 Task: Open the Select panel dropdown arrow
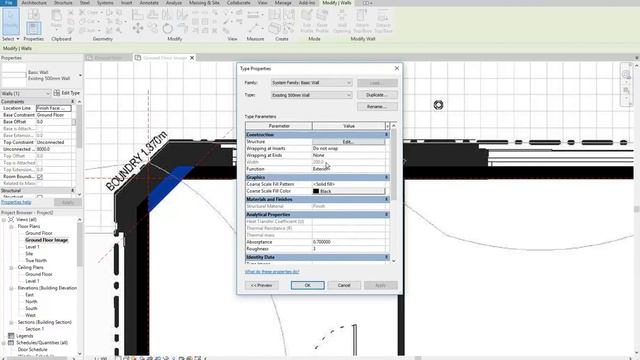18,39
